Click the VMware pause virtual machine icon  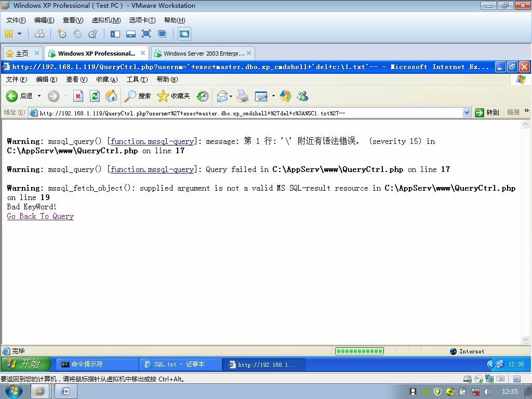9,34
